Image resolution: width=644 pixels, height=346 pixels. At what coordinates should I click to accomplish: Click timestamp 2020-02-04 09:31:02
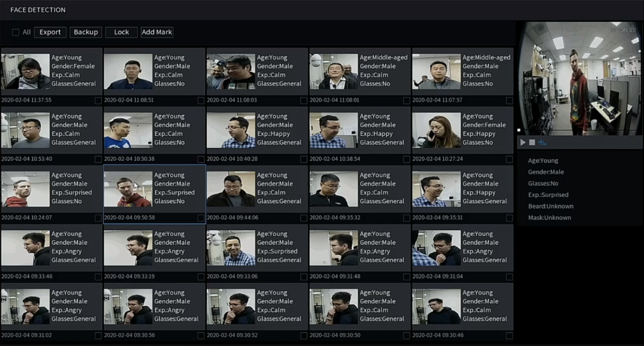27,335
